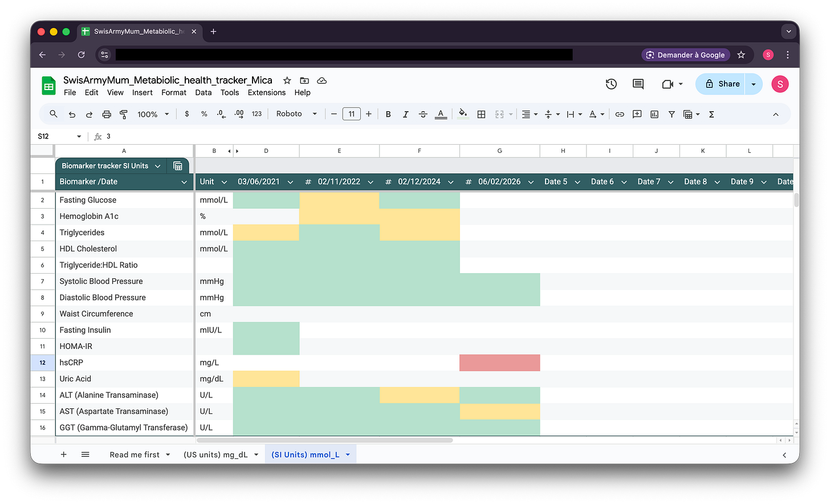Click the formula bar input

tap(450, 136)
